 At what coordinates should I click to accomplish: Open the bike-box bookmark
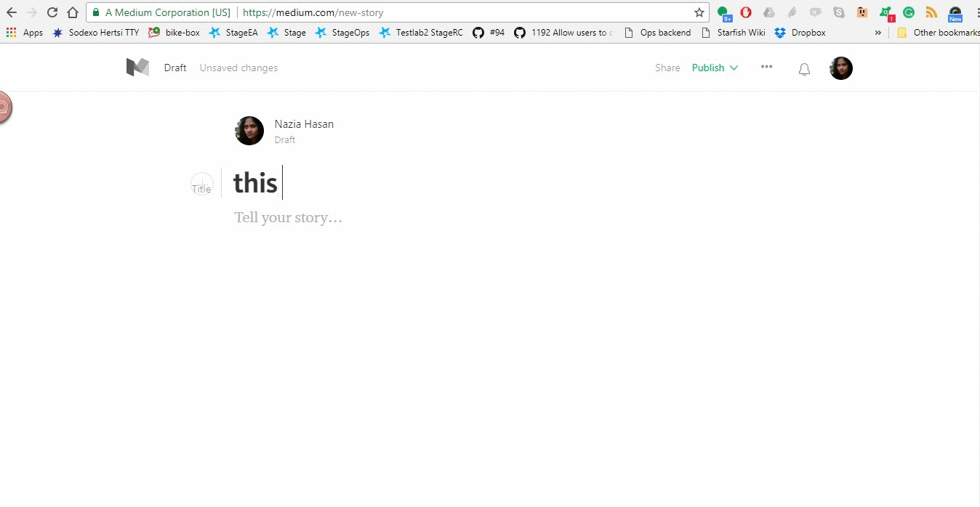174,33
